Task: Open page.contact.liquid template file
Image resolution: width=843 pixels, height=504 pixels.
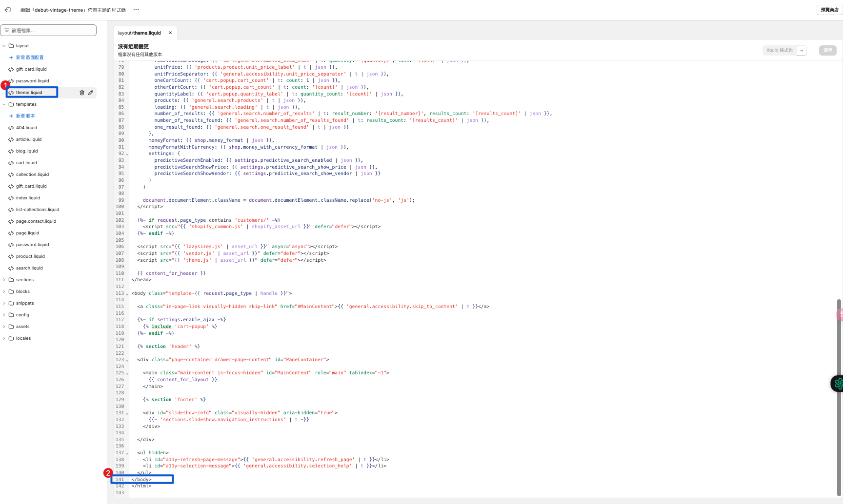Action: pyautogui.click(x=36, y=221)
